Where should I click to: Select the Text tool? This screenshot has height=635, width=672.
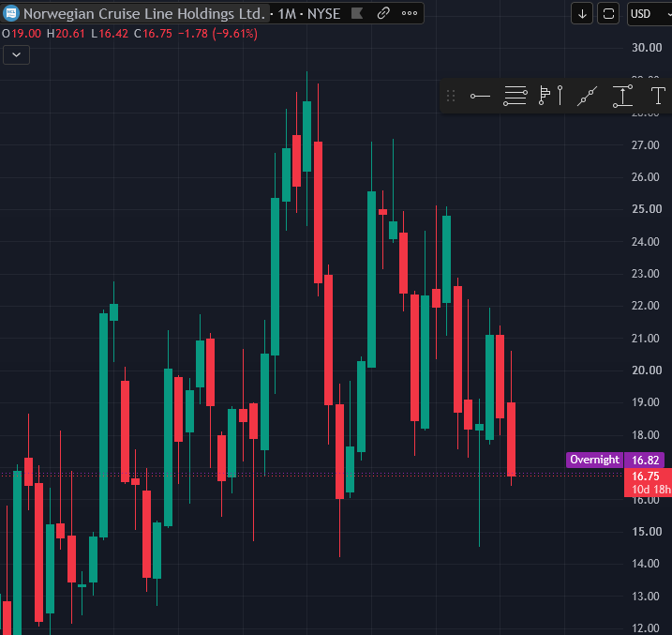pos(658,95)
